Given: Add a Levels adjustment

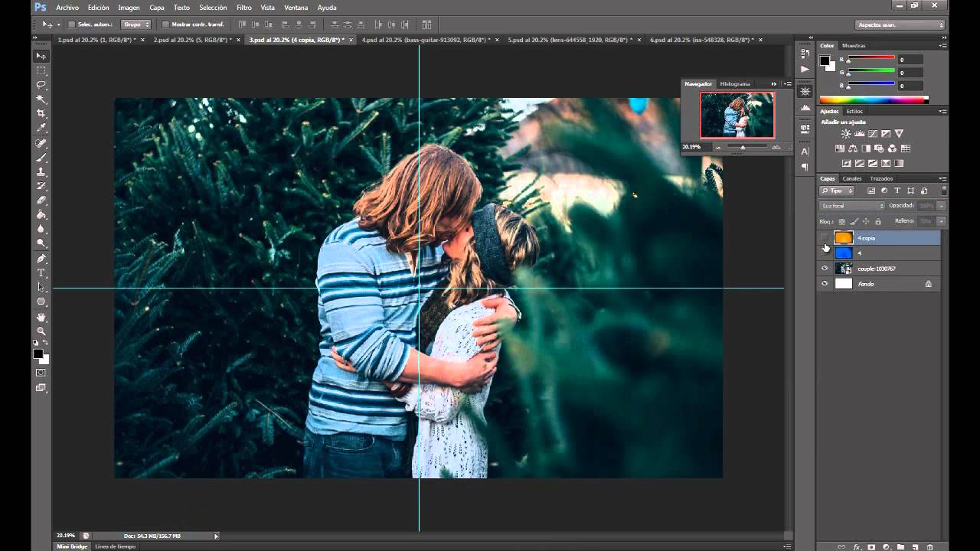Looking at the screenshot, I should click(859, 134).
